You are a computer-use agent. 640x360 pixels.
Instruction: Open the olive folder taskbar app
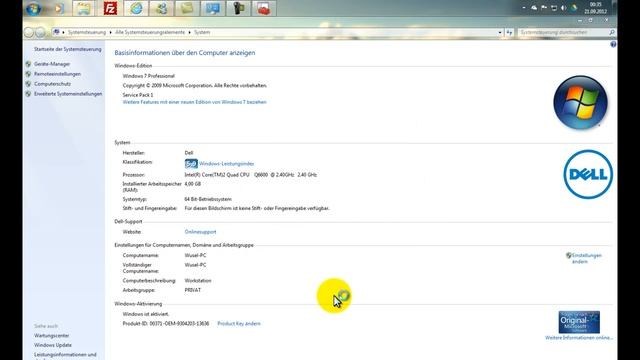coord(187,9)
